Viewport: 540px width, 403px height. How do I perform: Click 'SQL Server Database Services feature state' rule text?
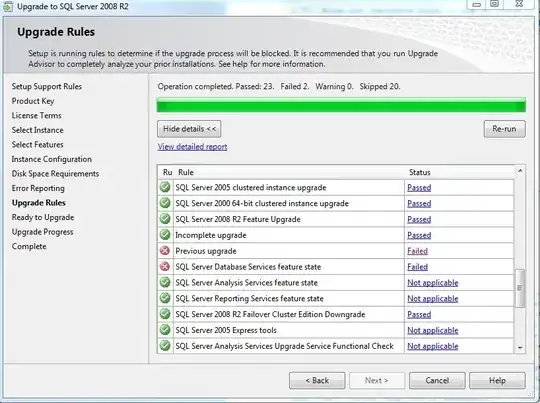pyautogui.click(x=248, y=267)
